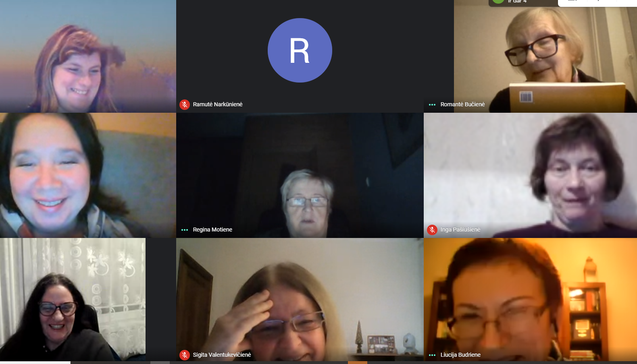Screen dimensions: 637x364
Task: Click the Liucija Budriene name label
Action: [x=460, y=355]
